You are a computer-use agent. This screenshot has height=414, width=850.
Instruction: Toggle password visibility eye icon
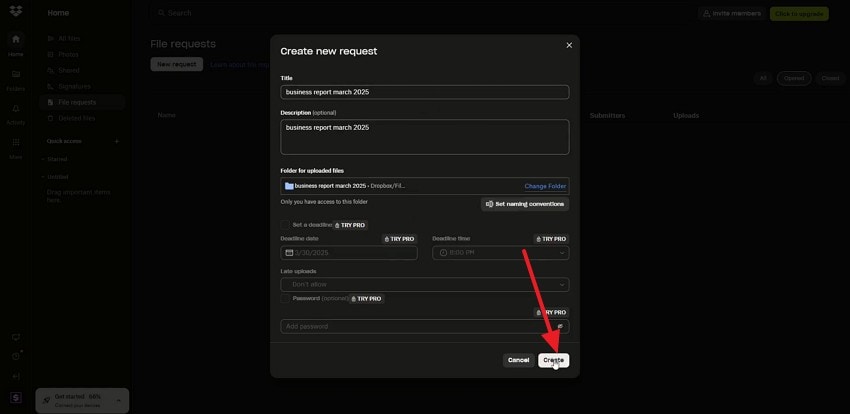560,326
